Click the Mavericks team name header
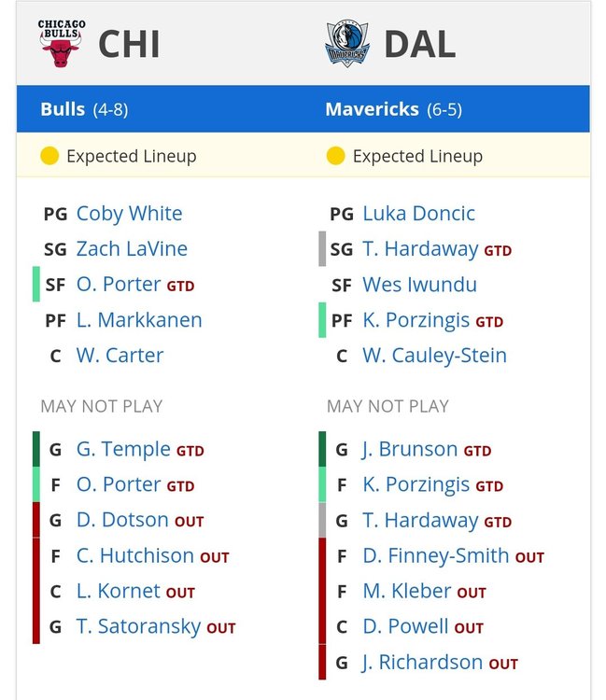Viewport: 606px width, 700px height. [372, 109]
